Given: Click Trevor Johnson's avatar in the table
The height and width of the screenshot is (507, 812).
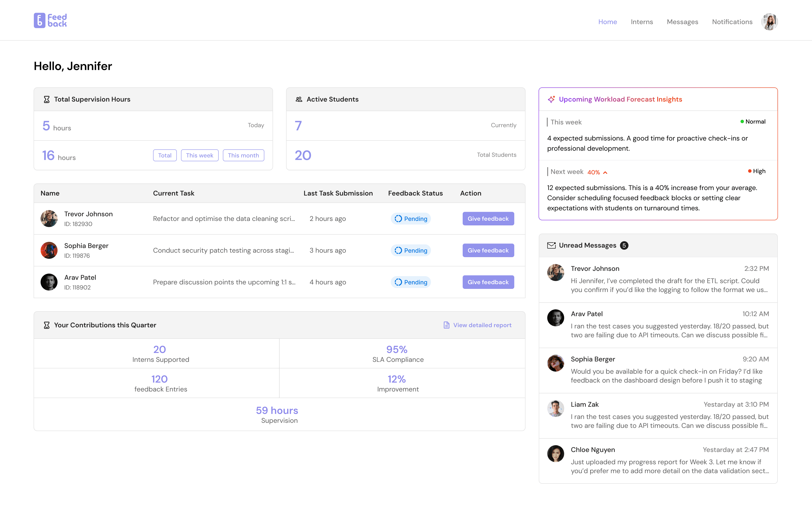Looking at the screenshot, I should click(x=49, y=219).
